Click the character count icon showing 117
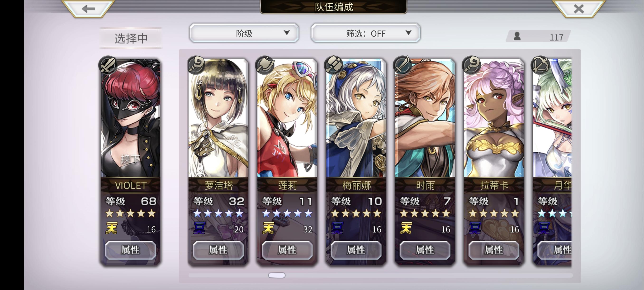 click(517, 36)
